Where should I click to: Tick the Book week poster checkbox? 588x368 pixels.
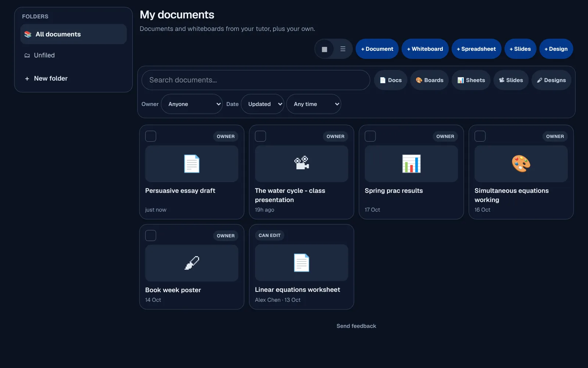(x=151, y=236)
